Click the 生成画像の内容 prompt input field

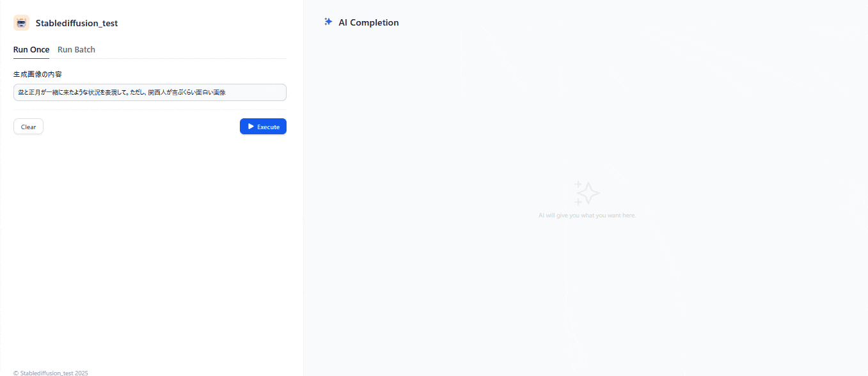[149, 92]
